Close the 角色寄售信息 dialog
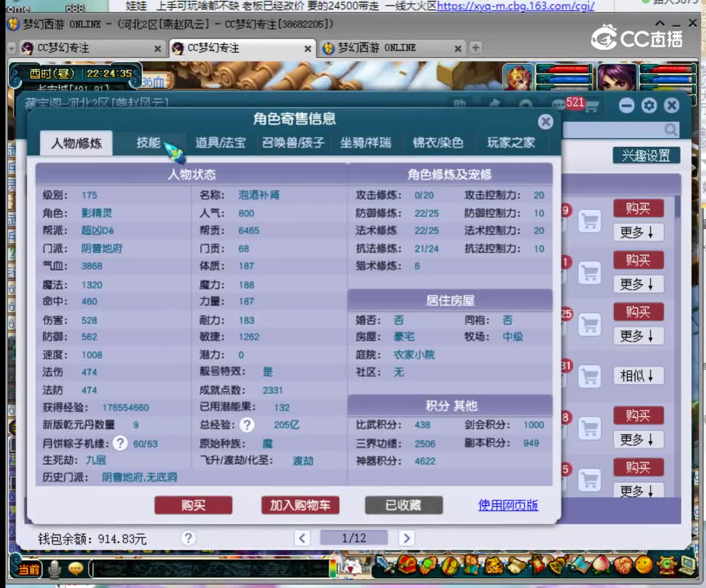 pyautogui.click(x=545, y=121)
